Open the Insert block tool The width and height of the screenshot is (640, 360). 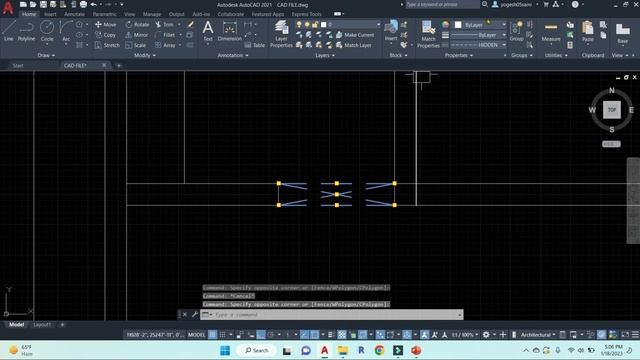coord(391,31)
